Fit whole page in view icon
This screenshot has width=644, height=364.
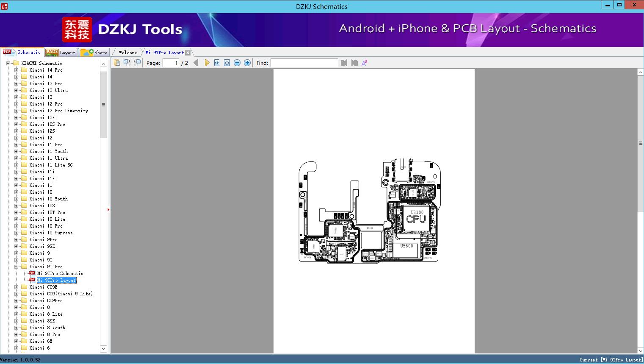[227, 63]
